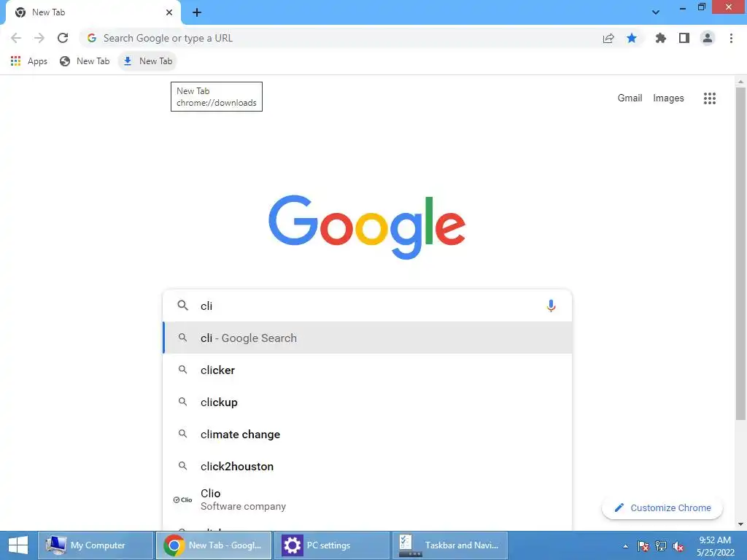Click the Google search box text
Image resolution: width=747 pixels, height=560 pixels.
[206, 306]
